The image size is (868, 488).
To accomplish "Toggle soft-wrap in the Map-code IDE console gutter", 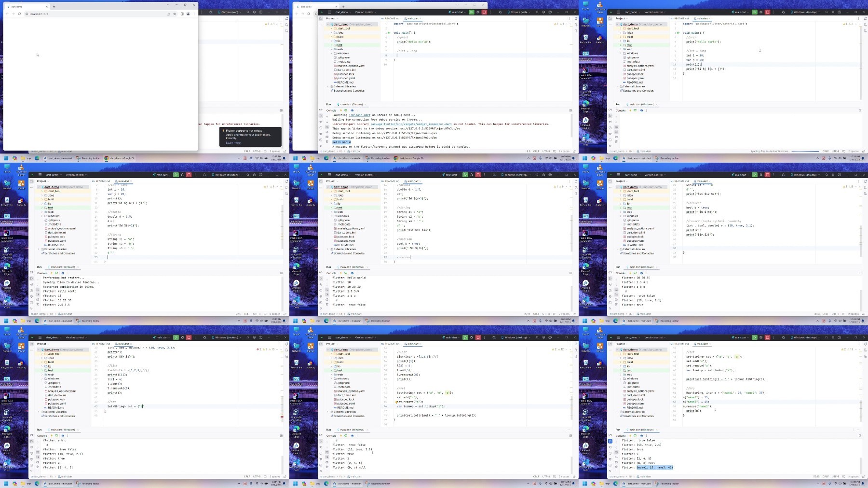I will click(x=616, y=452).
